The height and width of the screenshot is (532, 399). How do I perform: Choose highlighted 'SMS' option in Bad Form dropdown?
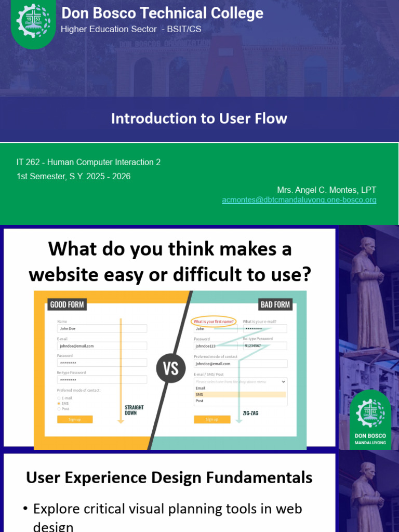tap(241, 395)
